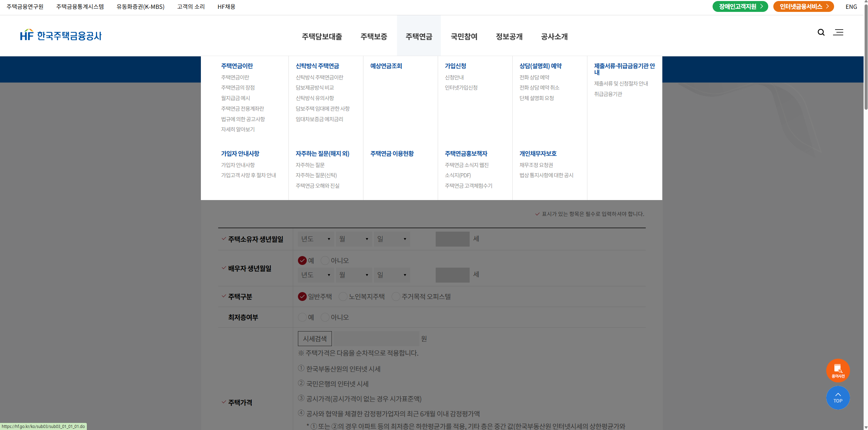Click the search magnifier icon
Viewport: 868px width, 430px height.
(x=821, y=32)
